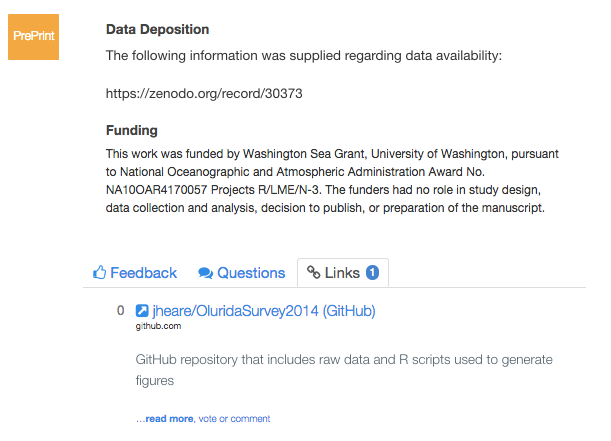Image resolution: width=611 pixels, height=441 pixels.
Task: Click the github.com domain label
Action: [158, 326]
